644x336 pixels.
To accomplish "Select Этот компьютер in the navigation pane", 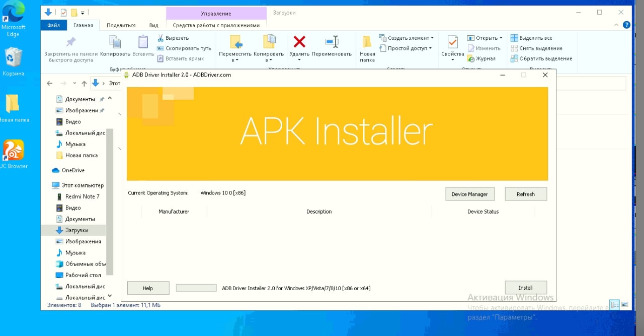I will pyautogui.click(x=83, y=185).
